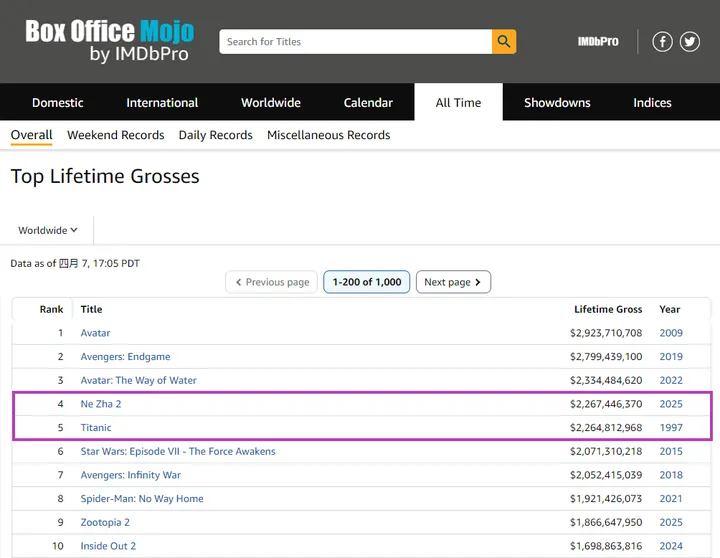The width and height of the screenshot is (720, 558).
Task: Open the Miscellaneous Records sub-tab
Action: 328,135
